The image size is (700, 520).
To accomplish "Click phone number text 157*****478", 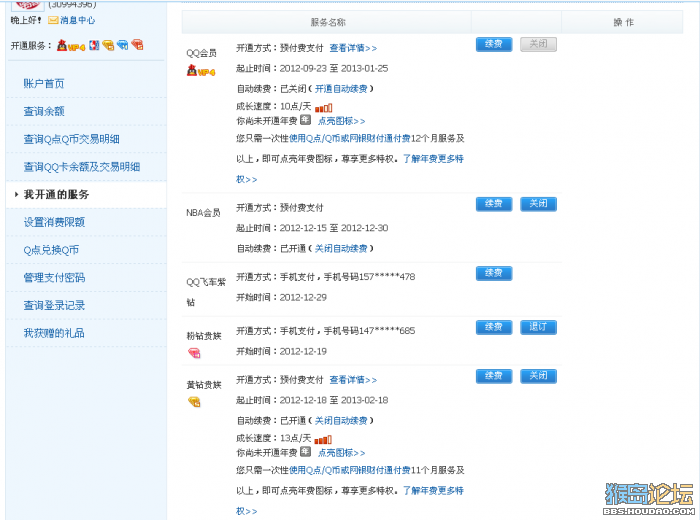I will click(x=387, y=277).
